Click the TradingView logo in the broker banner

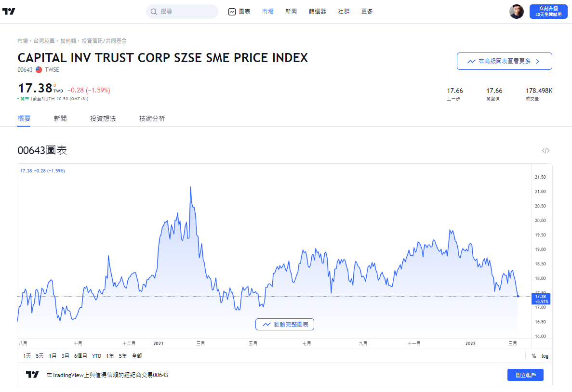(x=32, y=375)
